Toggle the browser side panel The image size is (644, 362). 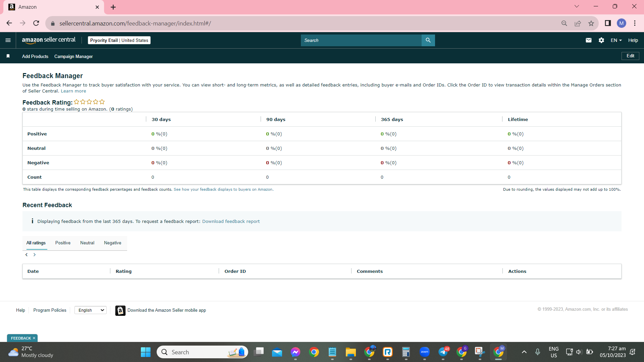coord(608,23)
